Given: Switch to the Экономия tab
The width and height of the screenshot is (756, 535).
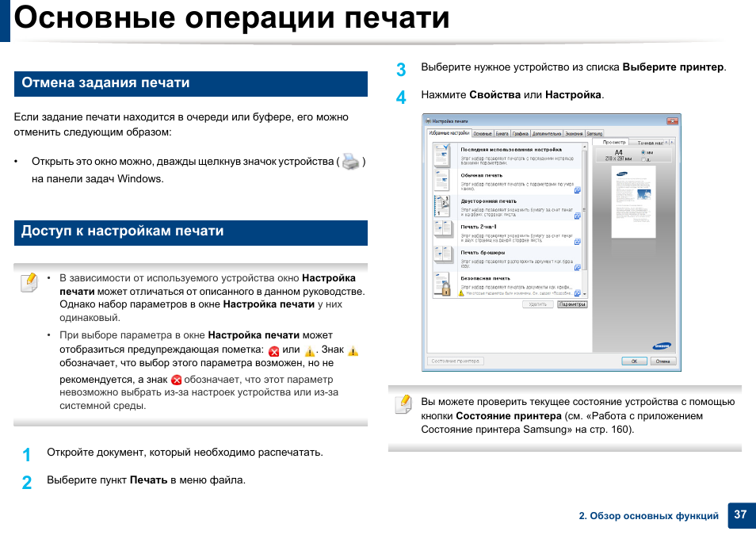Looking at the screenshot, I should click(x=574, y=134).
